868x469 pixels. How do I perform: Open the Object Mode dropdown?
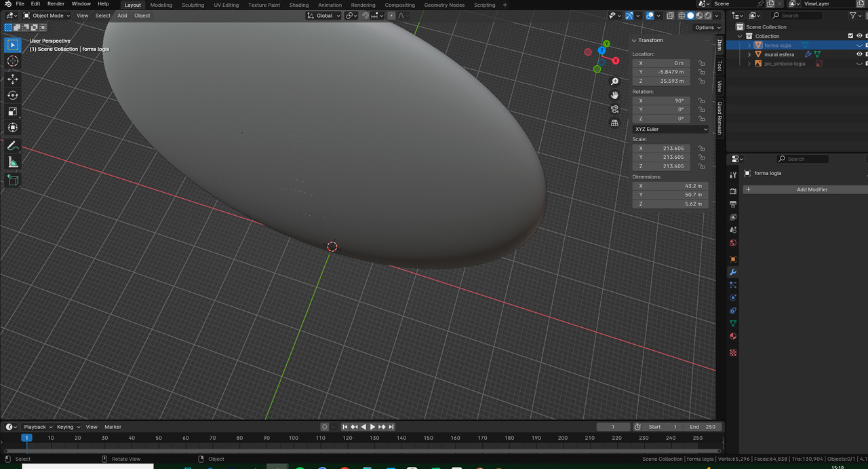pyautogui.click(x=46, y=16)
